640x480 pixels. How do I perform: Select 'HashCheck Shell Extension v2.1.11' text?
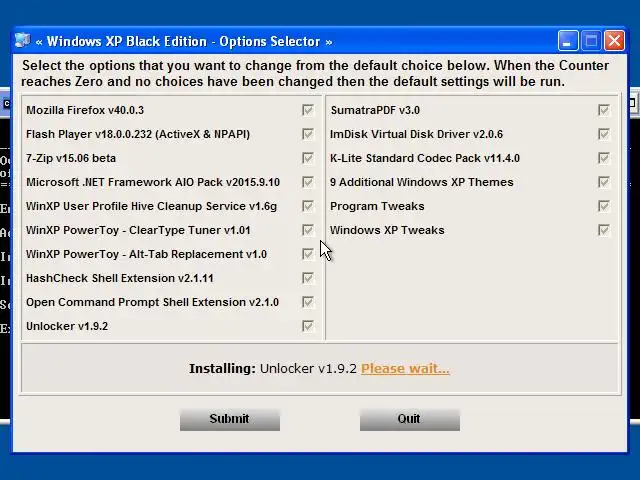120,278
